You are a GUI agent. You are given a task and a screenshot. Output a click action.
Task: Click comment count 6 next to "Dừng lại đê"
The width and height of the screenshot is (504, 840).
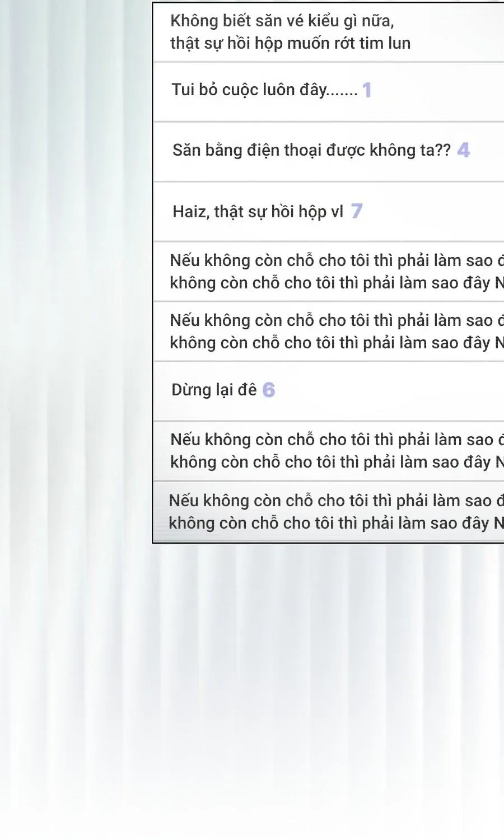coord(269,390)
